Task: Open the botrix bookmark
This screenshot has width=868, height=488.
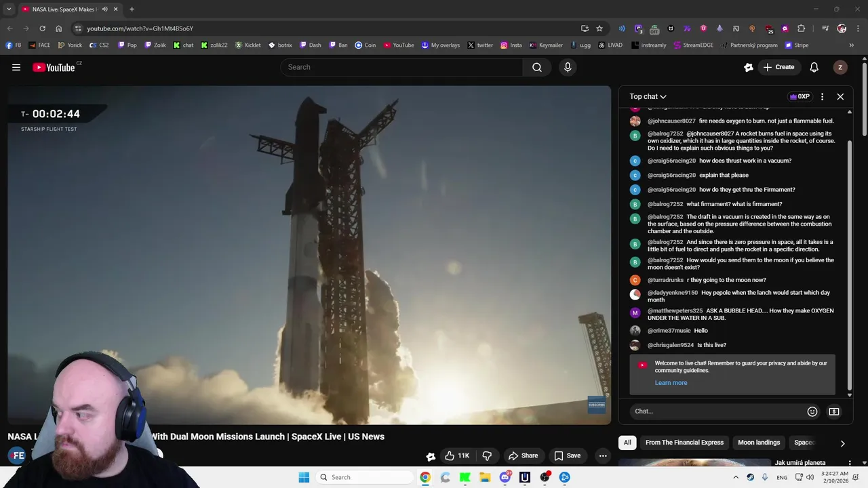Action: tap(281, 45)
